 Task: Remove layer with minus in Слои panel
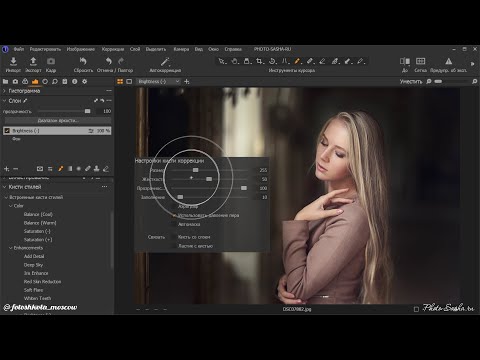[x=15, y=169]
